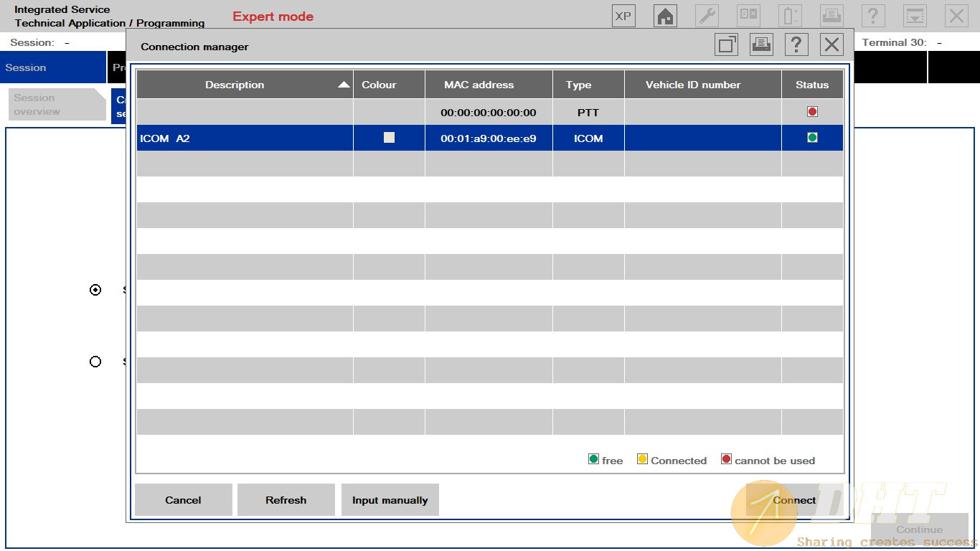Sort the table by Status column
This screenshot has height=551, width=980.
pos(811,85)
